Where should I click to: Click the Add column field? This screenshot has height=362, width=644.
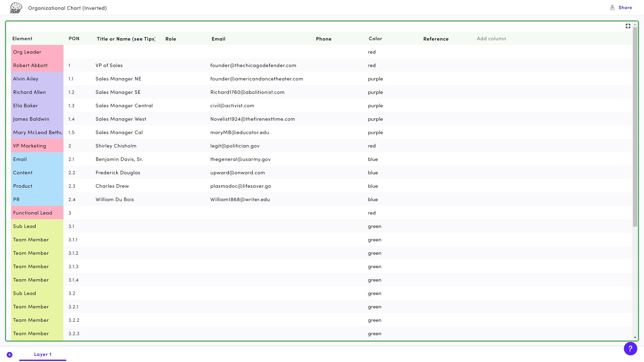pos(491,39)
